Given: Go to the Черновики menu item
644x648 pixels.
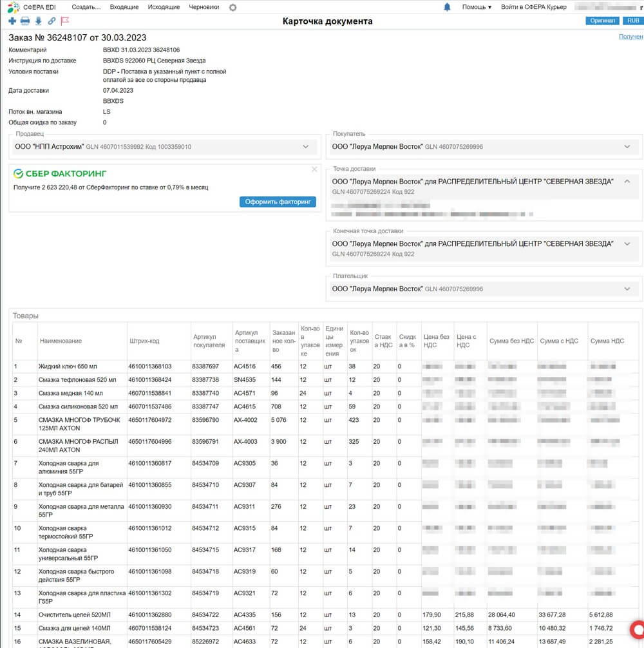Looking at the screenshot, I should [x=204, y=7].
